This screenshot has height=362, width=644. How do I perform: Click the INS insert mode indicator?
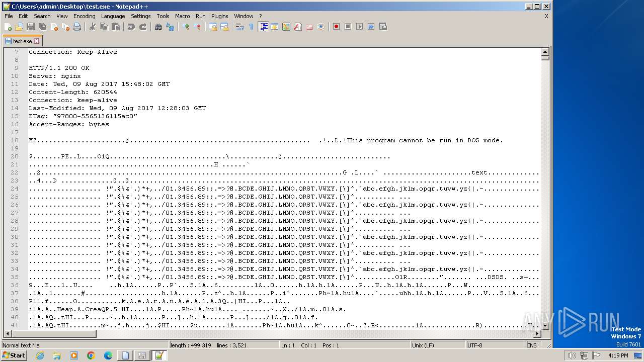(532, 345)
